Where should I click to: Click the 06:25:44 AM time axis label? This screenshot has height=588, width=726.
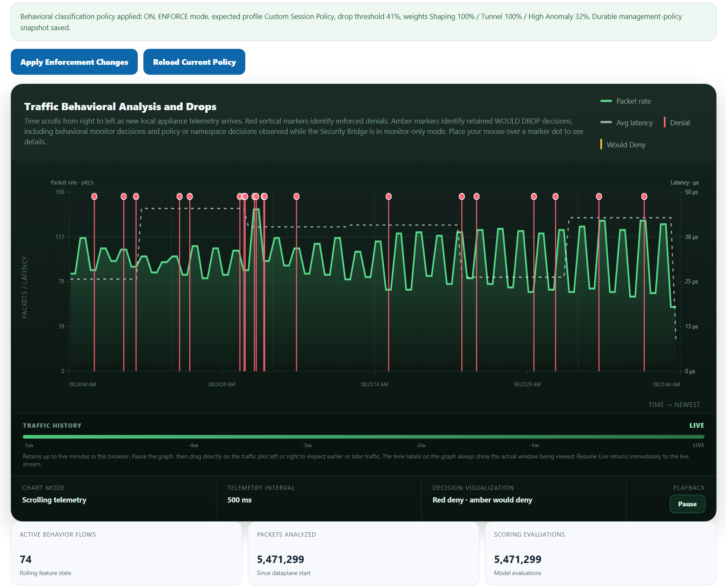666,385
